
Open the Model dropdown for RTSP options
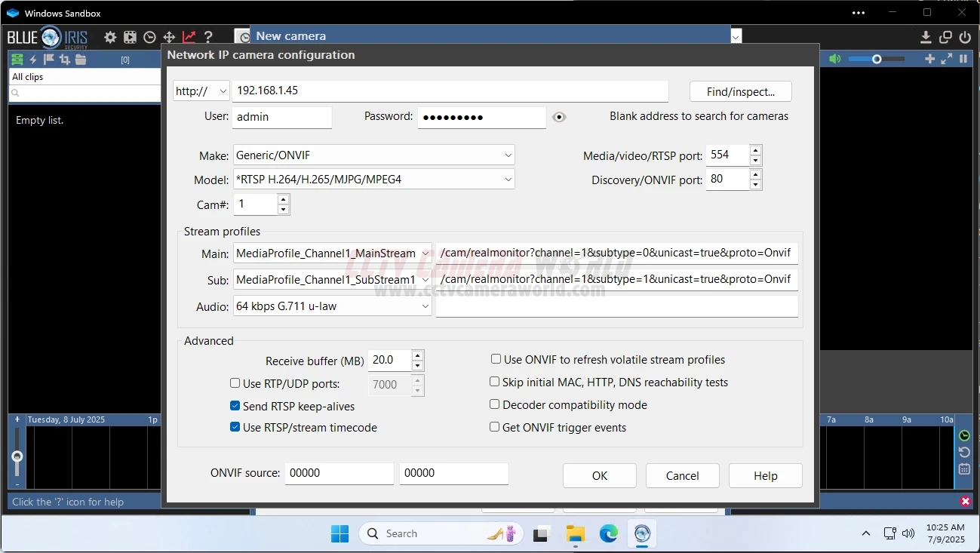(x=508, y=179)
